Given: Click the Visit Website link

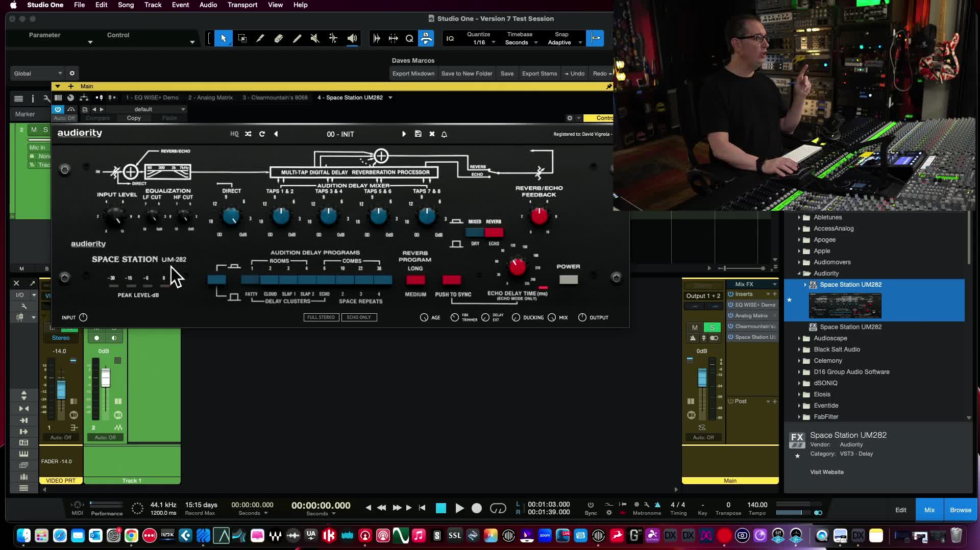Looking at the screenshot, I should pyautogui.click(x=826, y=472).
